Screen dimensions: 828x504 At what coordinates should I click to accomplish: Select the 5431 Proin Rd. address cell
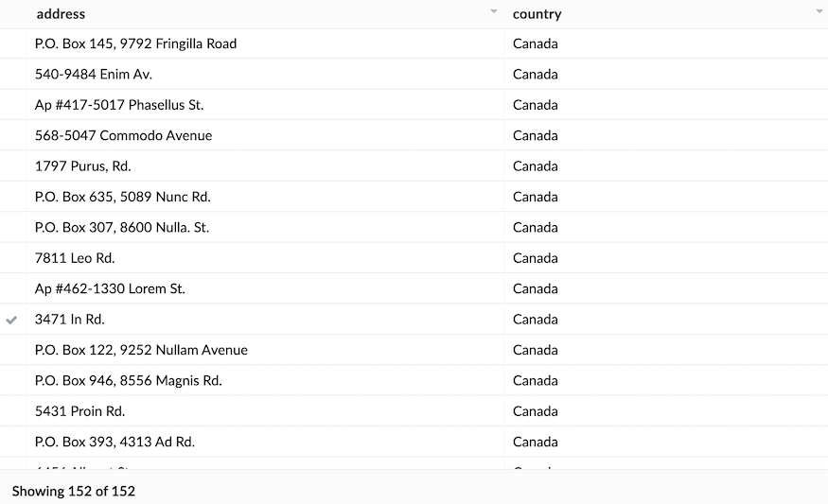point(80,411)
